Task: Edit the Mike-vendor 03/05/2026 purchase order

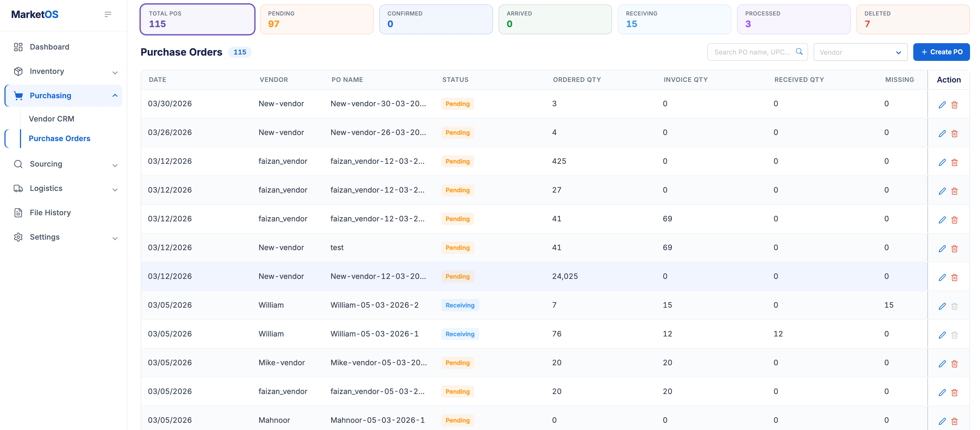Action: [x=942, y=364]
